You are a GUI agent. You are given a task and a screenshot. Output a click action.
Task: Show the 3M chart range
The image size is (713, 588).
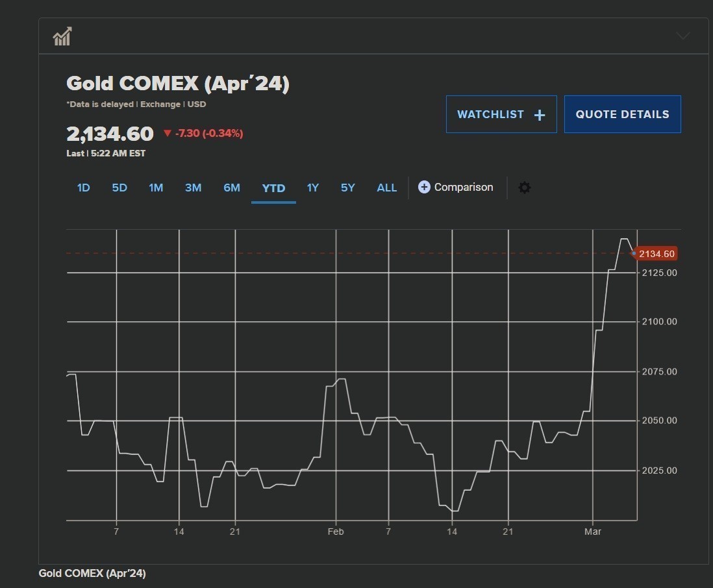click(193, 188)
